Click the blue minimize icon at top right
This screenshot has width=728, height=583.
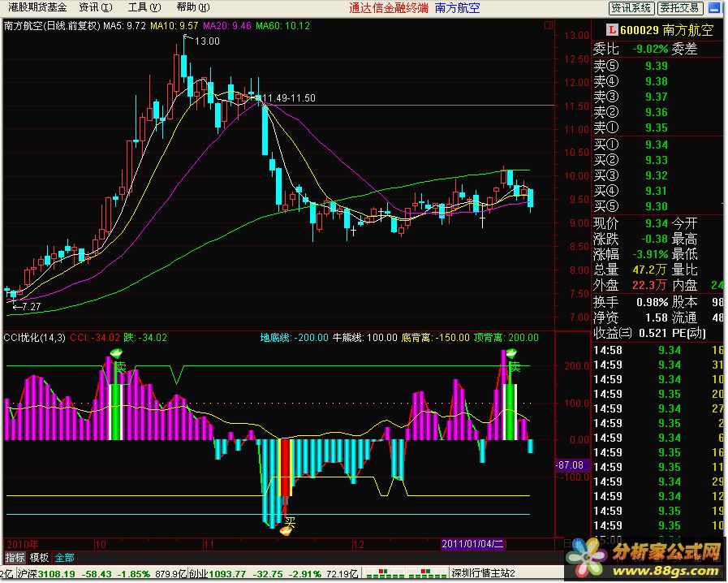(x=714, y=8)
